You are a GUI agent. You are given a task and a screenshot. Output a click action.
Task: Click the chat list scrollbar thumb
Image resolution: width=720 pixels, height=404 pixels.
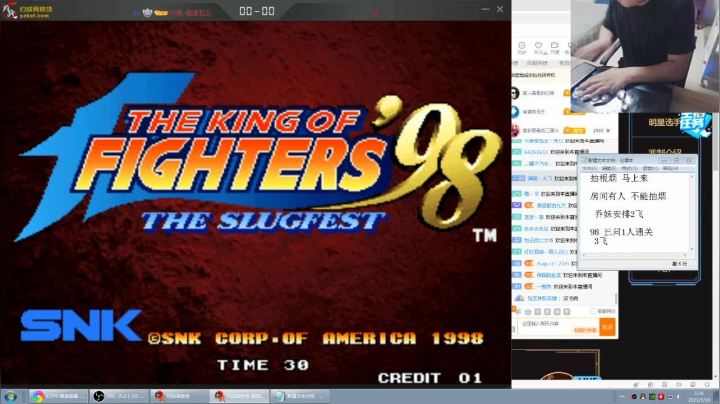(x=616, y=299)
